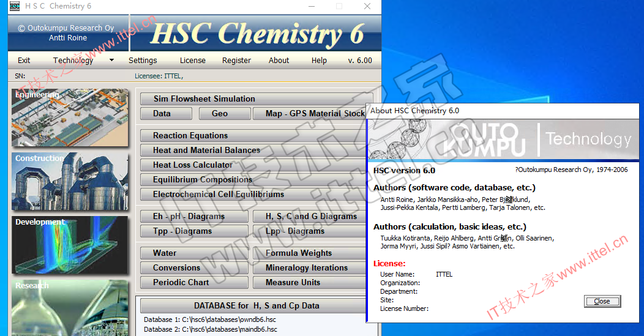Open the Water module button
The height and width of the screenshot is (336, 644).
(194, 253)
